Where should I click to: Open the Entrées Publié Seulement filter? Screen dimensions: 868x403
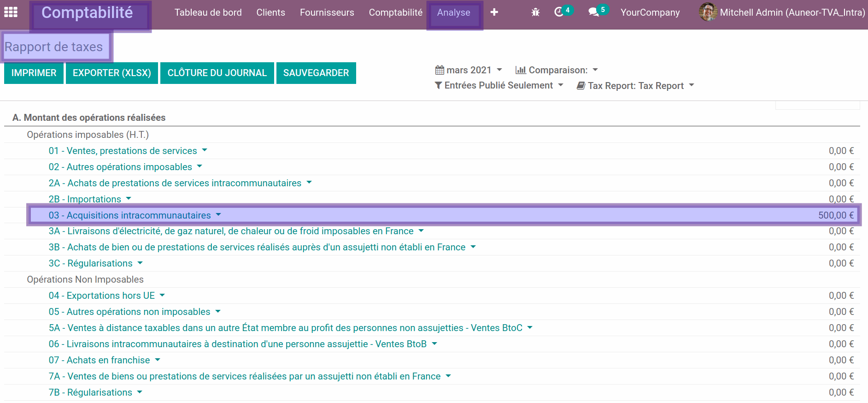point(499,85)
